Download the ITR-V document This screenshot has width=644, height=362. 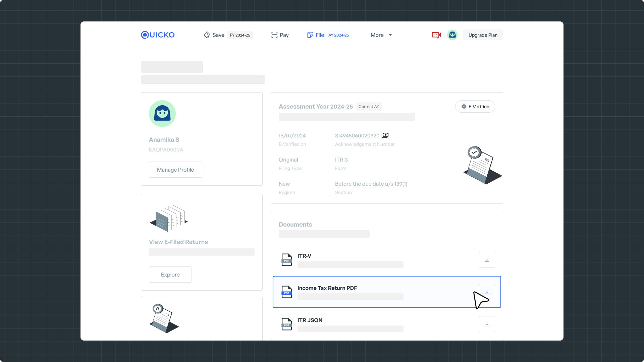click(x=487, y=260)
